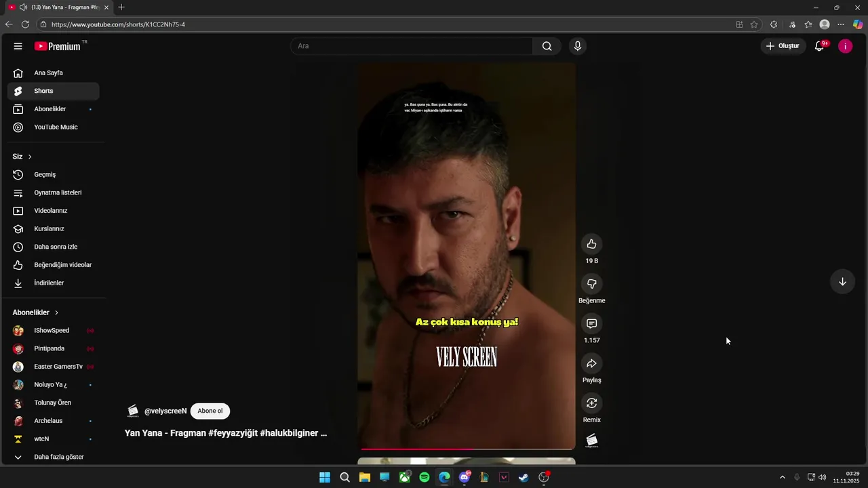Screen dimensions: 868x488
Task: Open Ana Sayfa in the sidebar
Action: click(x=54, y=73)
